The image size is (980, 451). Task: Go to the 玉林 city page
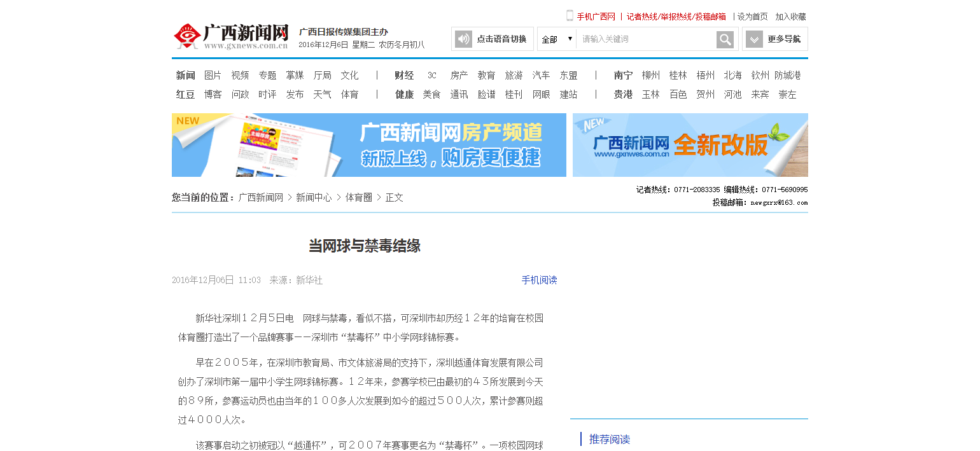[x=651, y=94]
